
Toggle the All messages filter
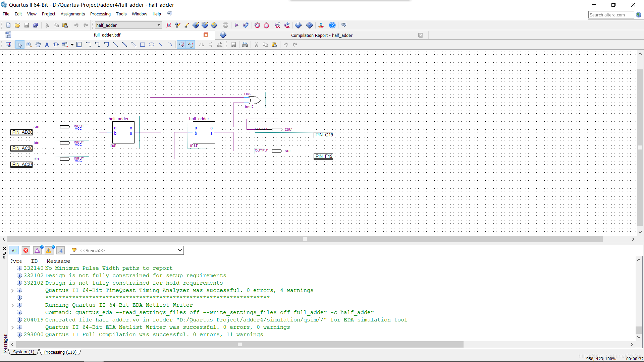pos(14,250)
